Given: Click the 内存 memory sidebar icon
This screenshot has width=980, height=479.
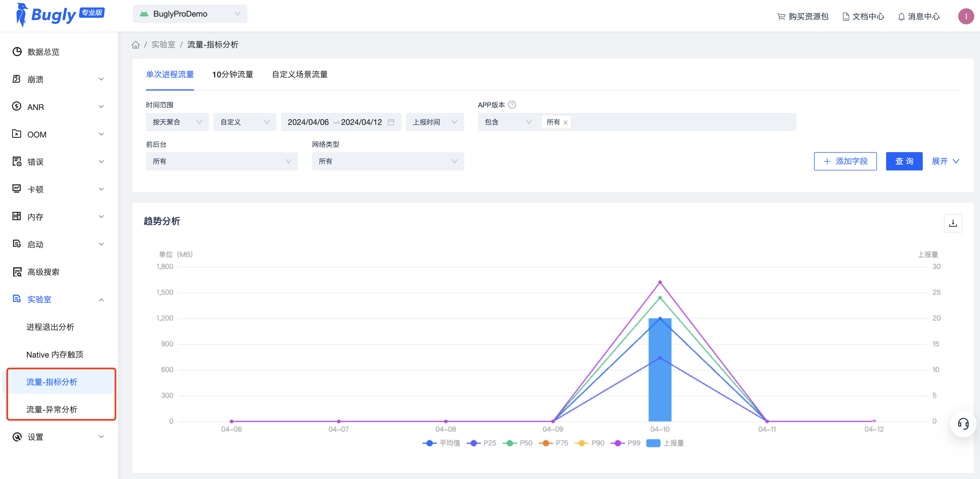Looking at the screenshot, I should coord(17,216).
